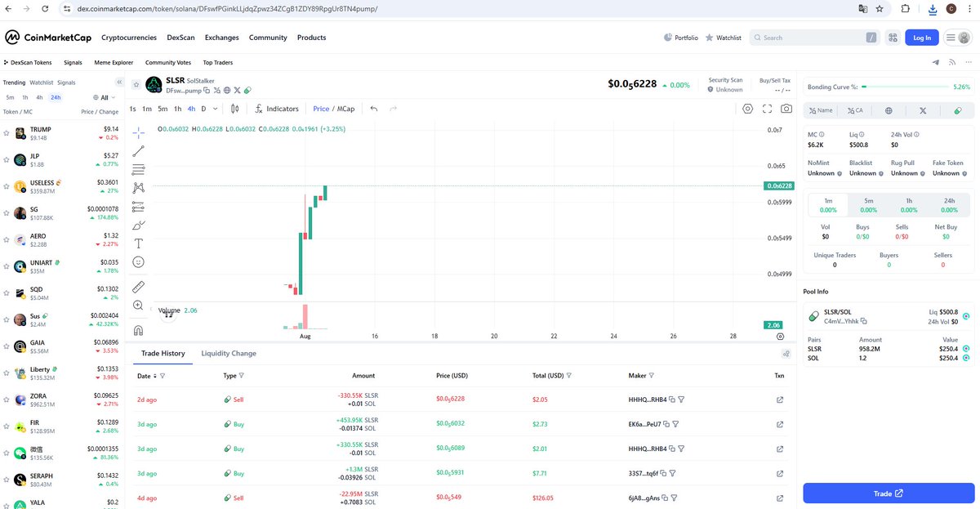Collapse the trending sidebar
Viewport: 980px width, 509px height.
pos(119,83)
